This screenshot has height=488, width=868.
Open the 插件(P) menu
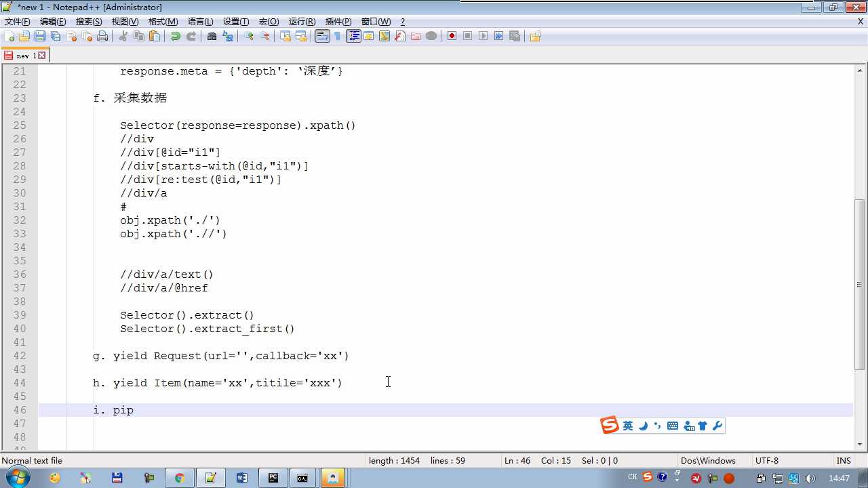(338, 22)
